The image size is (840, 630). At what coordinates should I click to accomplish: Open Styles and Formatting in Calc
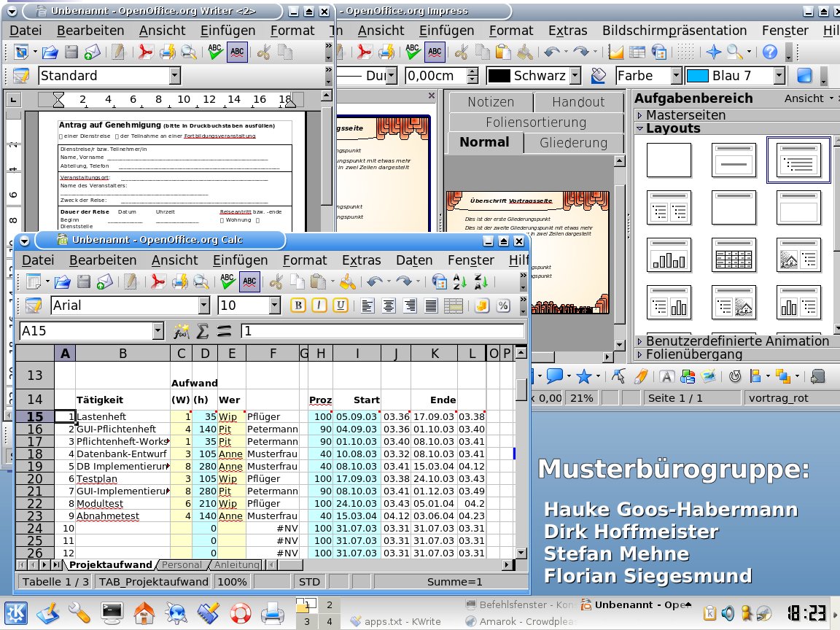pos(34,306)
